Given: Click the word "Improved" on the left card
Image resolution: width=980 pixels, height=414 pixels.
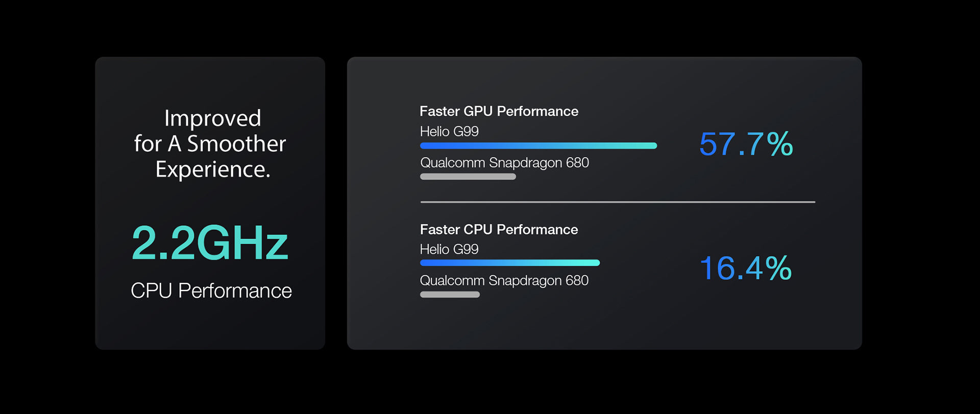Looking at the screenshot, I should pyautogui.click(x=212, y=118).
